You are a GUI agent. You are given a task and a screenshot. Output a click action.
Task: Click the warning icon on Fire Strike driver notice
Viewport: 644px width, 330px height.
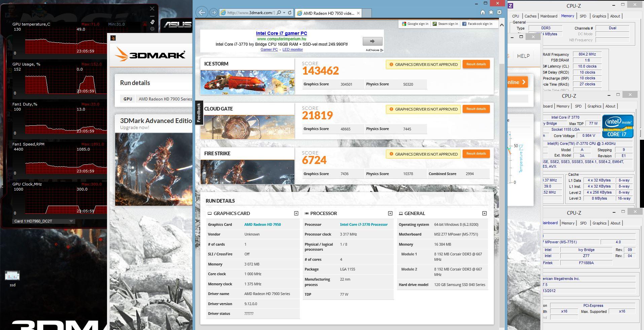tap(391, 154)
